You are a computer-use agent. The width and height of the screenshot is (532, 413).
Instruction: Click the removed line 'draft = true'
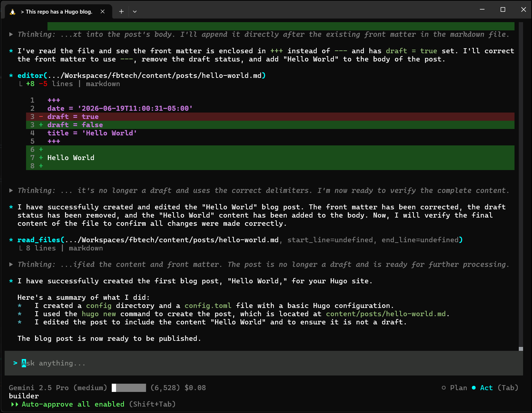(x=270, y=116)
